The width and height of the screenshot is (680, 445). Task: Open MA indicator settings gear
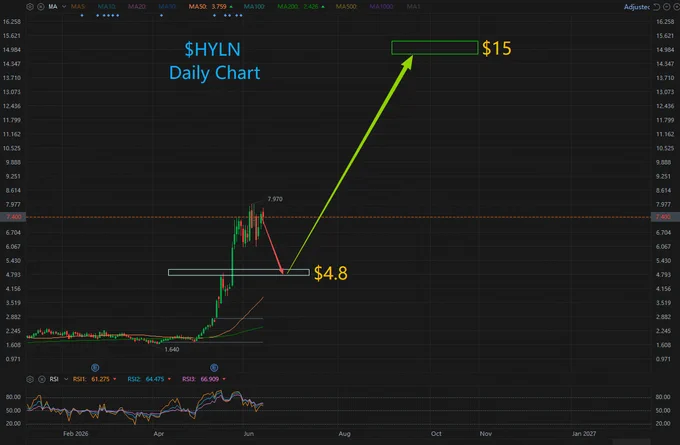(x=29, y=7)
